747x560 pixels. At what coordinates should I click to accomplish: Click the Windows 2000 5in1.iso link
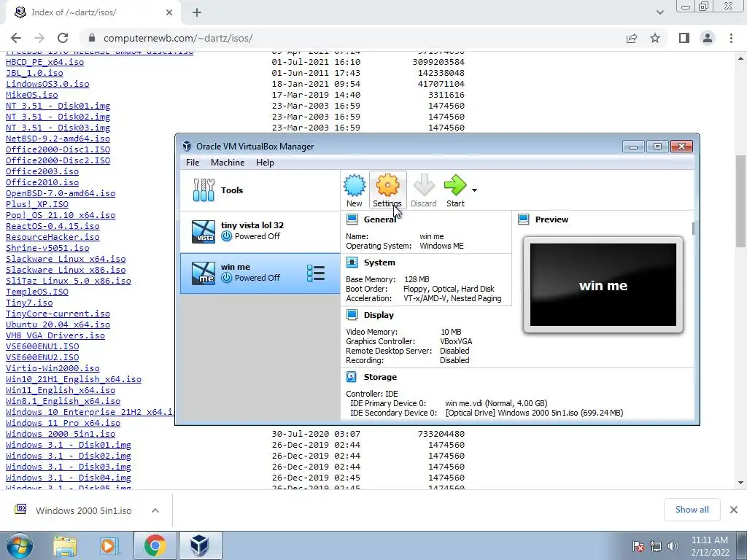pos(61,434)
